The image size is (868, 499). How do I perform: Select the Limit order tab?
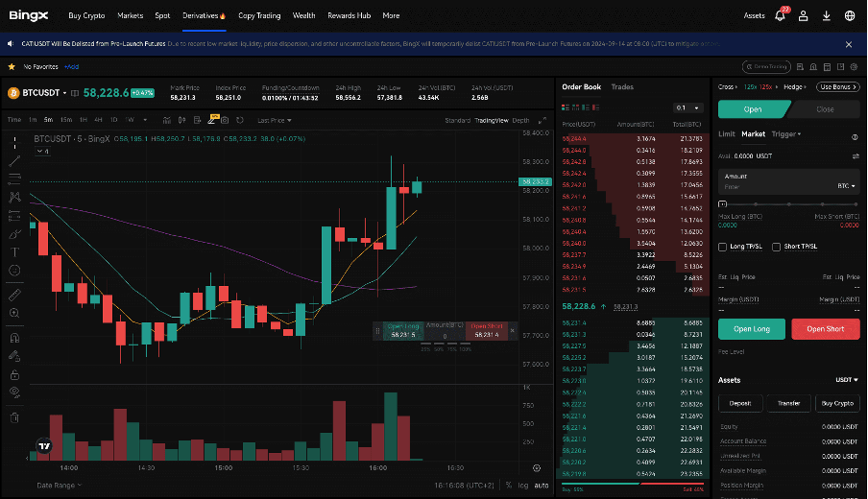click(x=726, y=134)
